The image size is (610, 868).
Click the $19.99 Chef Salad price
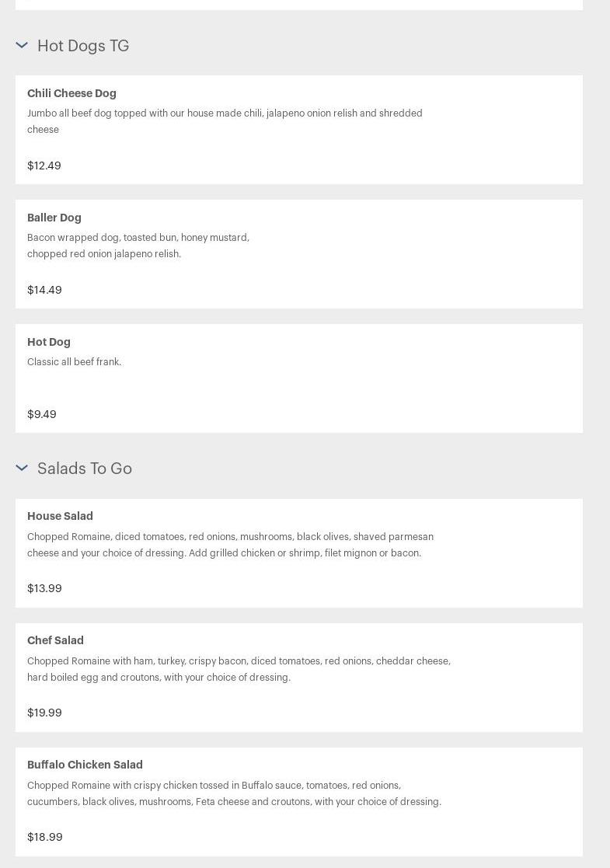click(x=44, y=713)
